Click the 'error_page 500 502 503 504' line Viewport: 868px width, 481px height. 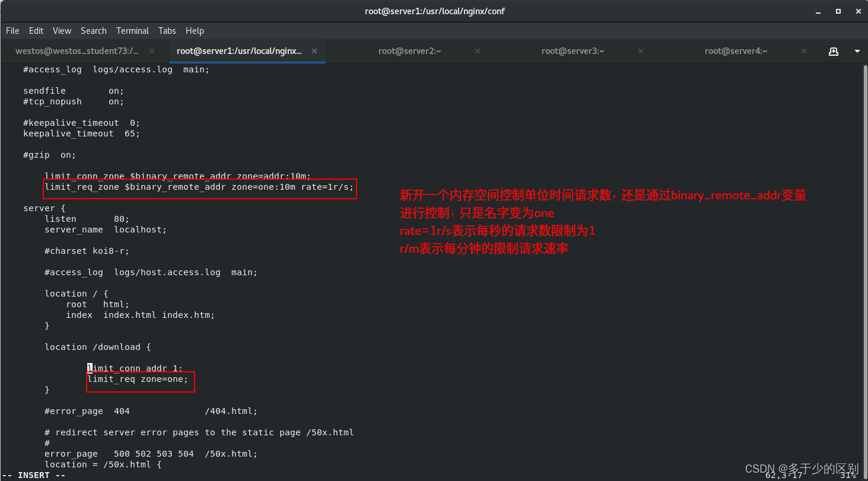pos(151,454)
